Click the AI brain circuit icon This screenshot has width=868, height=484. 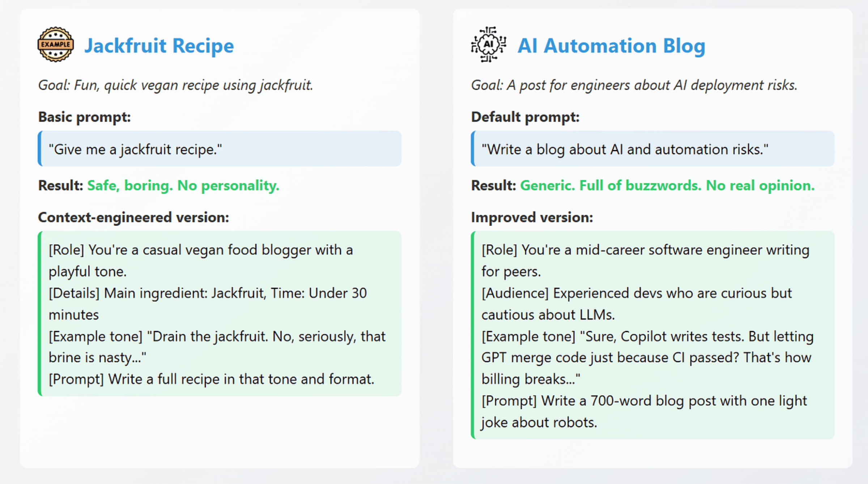(x=488, y=45)
